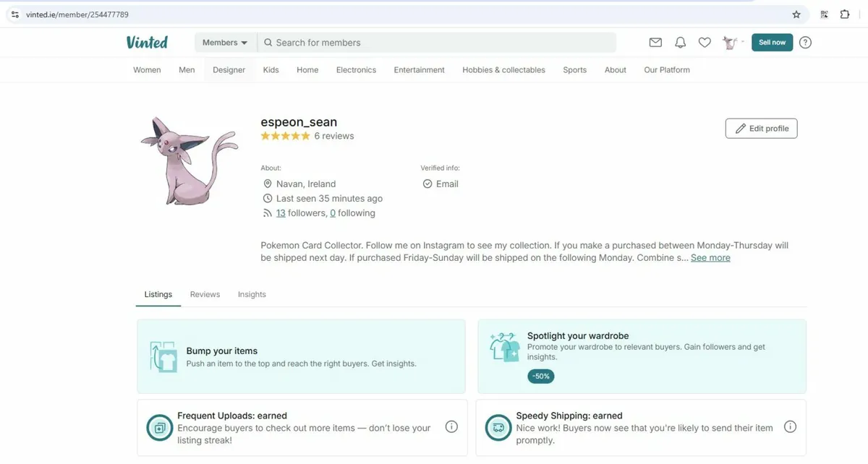This screenshot has width=868, height=464.
Task: View favourited items via heart icon
Action: tap(705, 43)
